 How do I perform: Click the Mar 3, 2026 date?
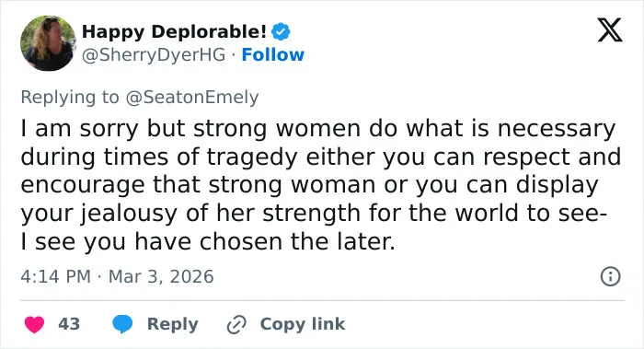[161, 276]
